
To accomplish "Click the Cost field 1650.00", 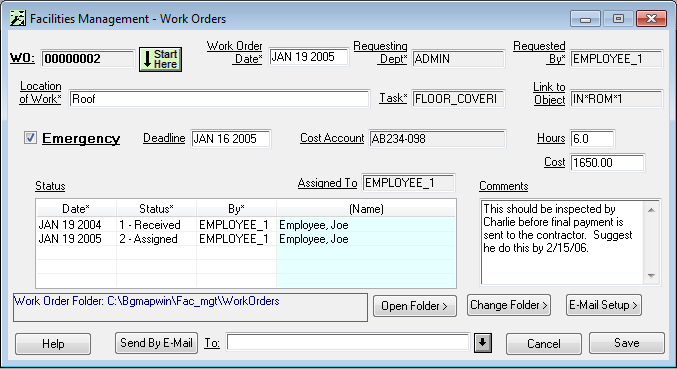I will coord(607,163).
